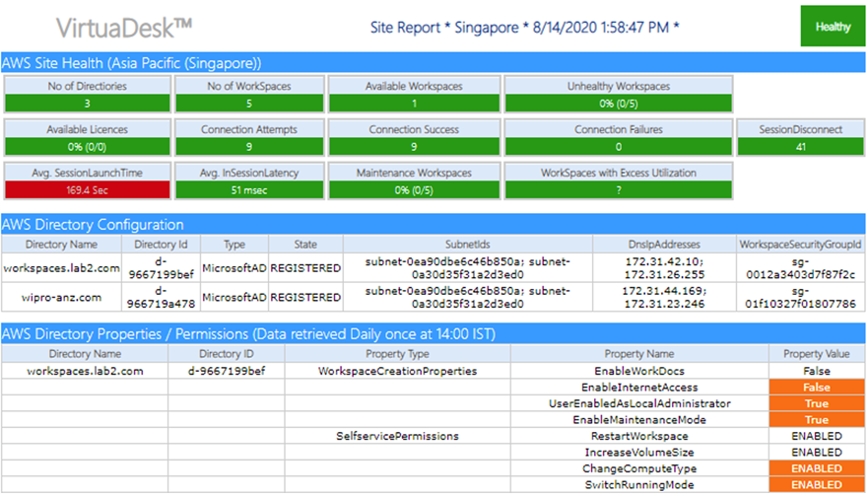Click the orange True value for EnableMaintenanceMode
Viewport: 868px width, 498px height.
tap(817, 419)
